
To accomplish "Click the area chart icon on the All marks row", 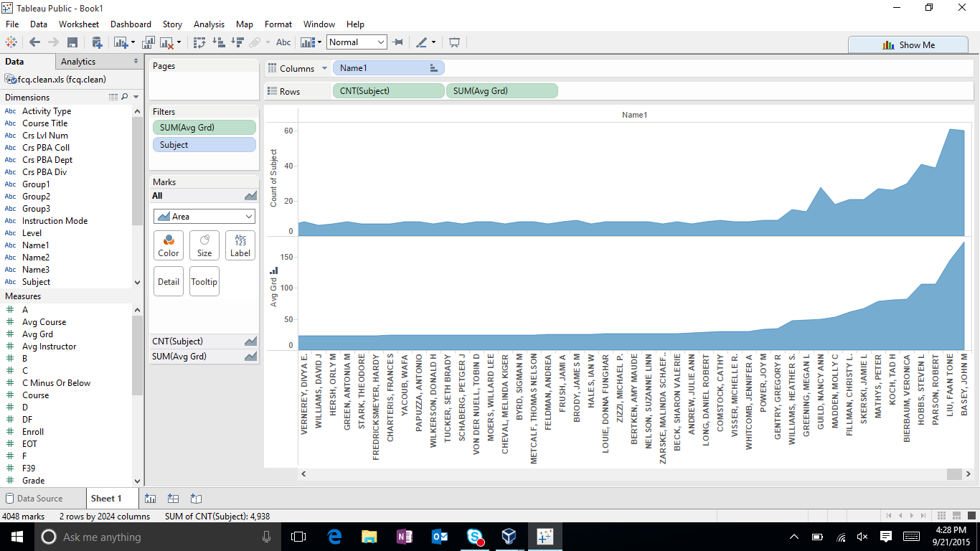I will [250, 196].
